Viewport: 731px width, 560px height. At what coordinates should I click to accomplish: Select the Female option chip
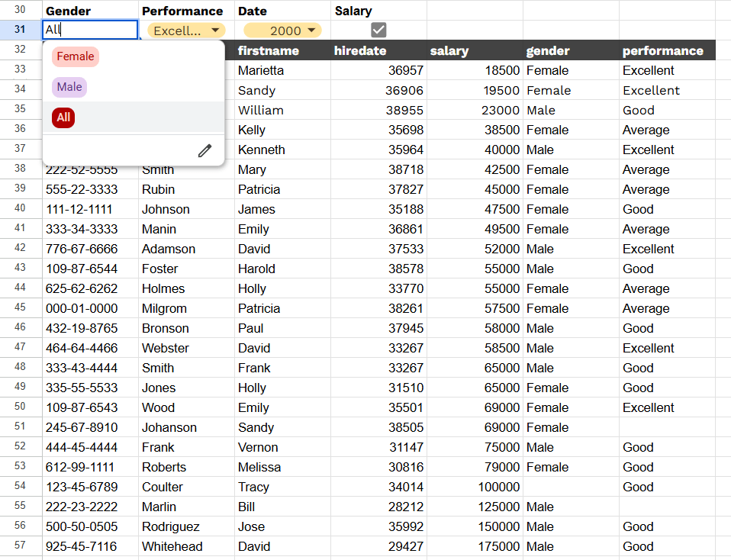(x=76, y=56)
